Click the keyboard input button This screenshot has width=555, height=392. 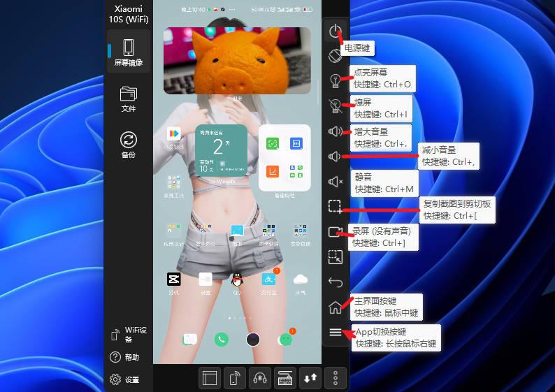(x=285, y=378)
